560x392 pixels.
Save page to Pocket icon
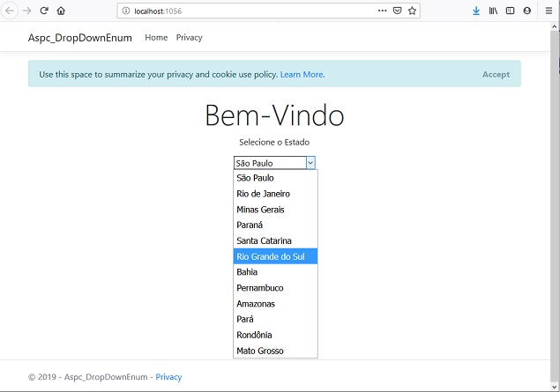[x=397, y=11]
